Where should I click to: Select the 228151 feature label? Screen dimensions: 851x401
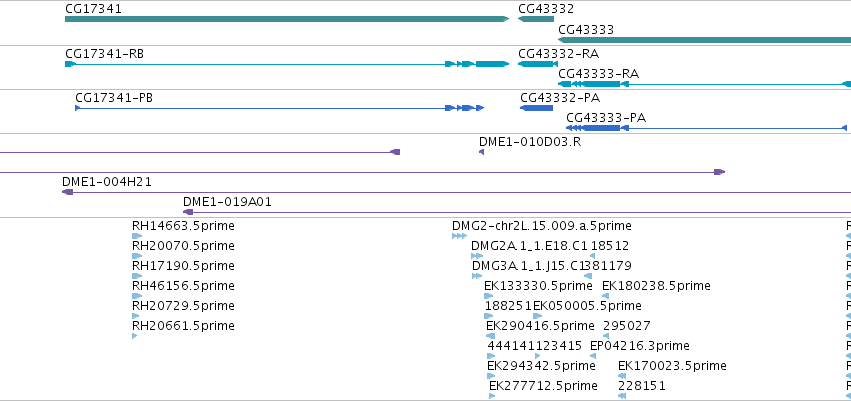642,385
